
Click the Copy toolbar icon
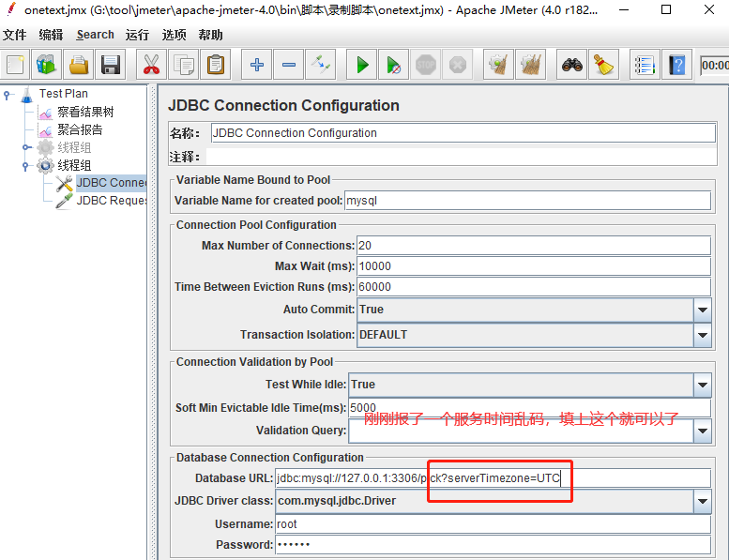pyautogui.click(x=184, y=65)
